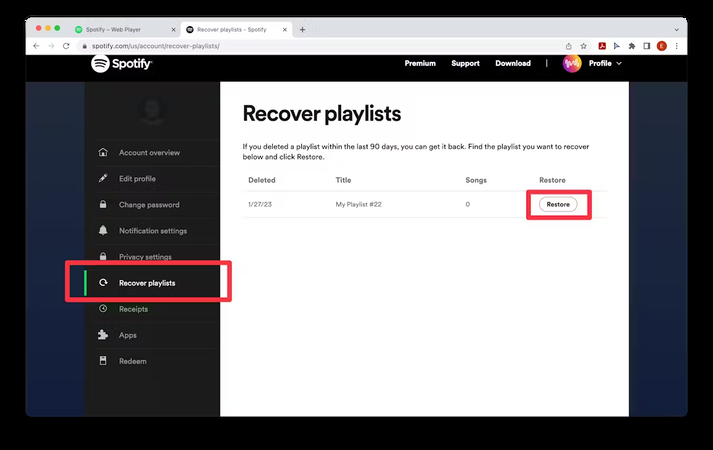Click the Restore column header
713x450 pixels.
click(x=552, y=180)
